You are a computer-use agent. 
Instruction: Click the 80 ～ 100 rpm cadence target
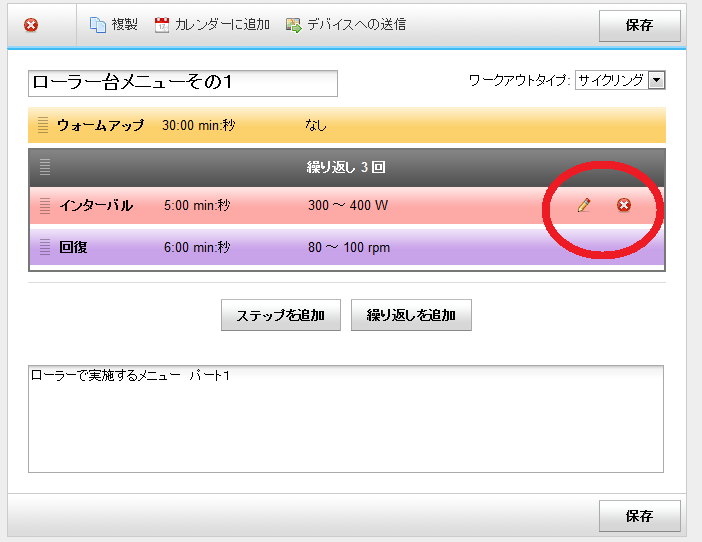[349, 247]
